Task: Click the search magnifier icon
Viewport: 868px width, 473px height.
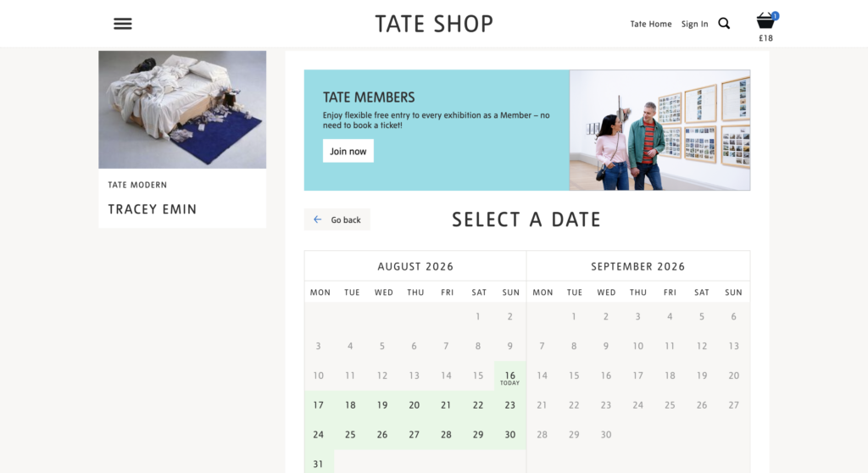Action: 724,23
